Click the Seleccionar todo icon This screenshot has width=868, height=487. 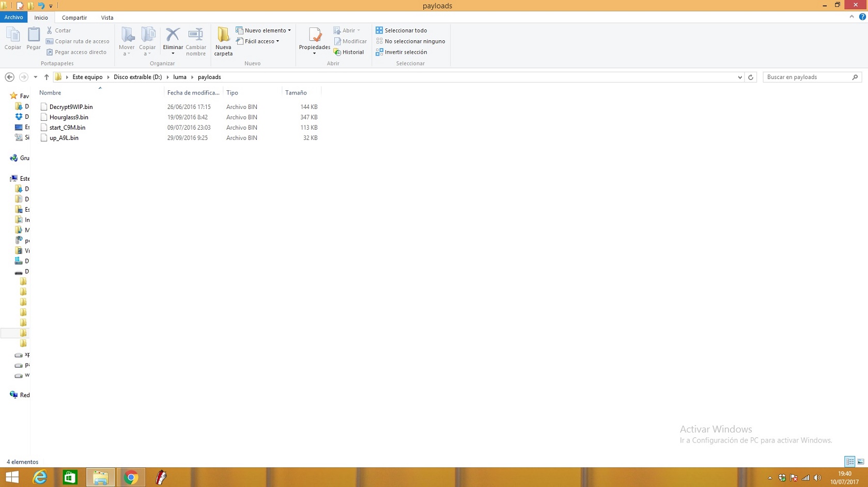379,30
